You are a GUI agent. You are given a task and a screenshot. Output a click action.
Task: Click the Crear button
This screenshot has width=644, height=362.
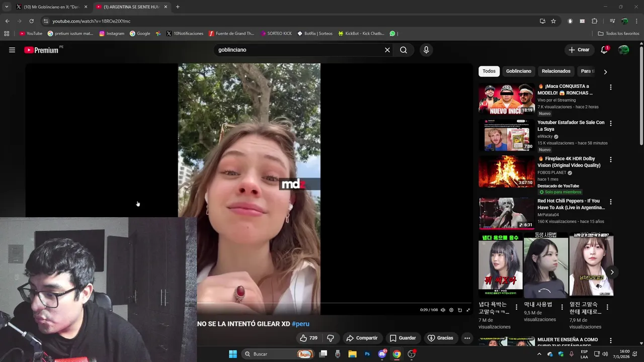[579, 50]
